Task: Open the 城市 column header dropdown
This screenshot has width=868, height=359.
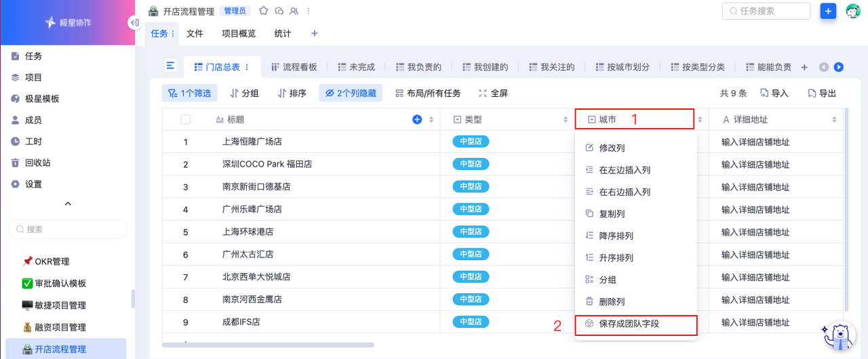Action: [635, 119]
